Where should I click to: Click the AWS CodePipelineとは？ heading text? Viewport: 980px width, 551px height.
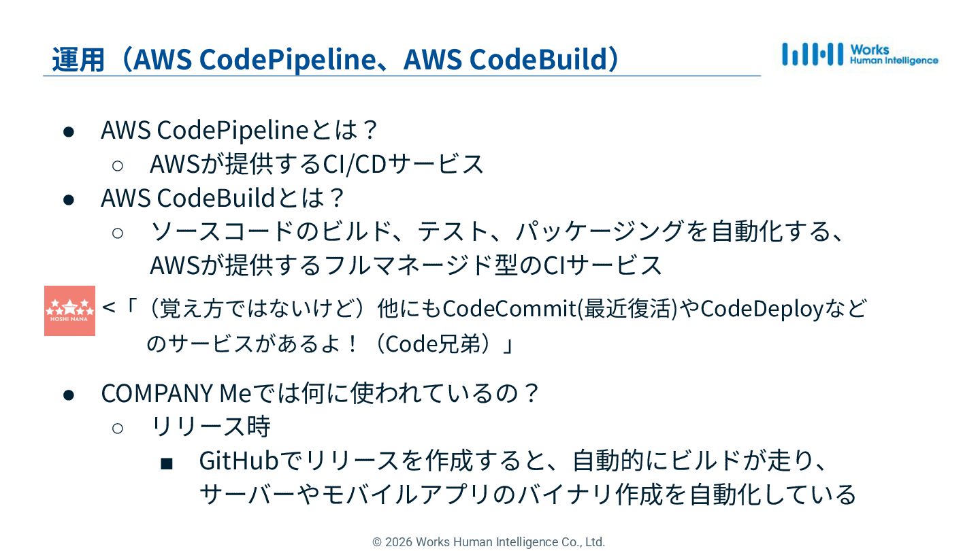click(x=239, y=129)
